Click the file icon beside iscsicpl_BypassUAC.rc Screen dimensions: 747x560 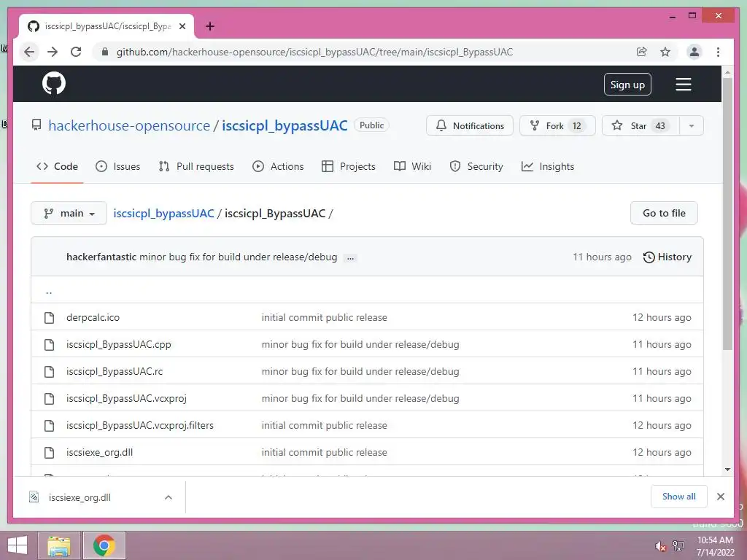(x=49, y=371)
